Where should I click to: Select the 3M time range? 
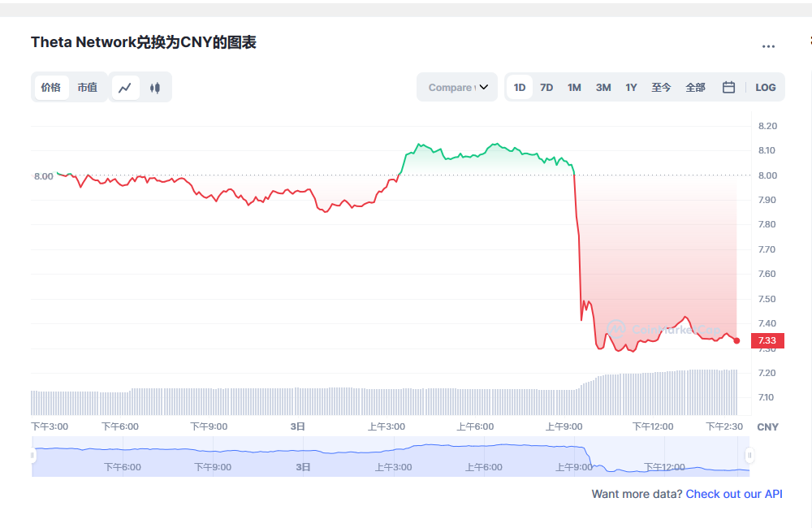coord(603,88)
